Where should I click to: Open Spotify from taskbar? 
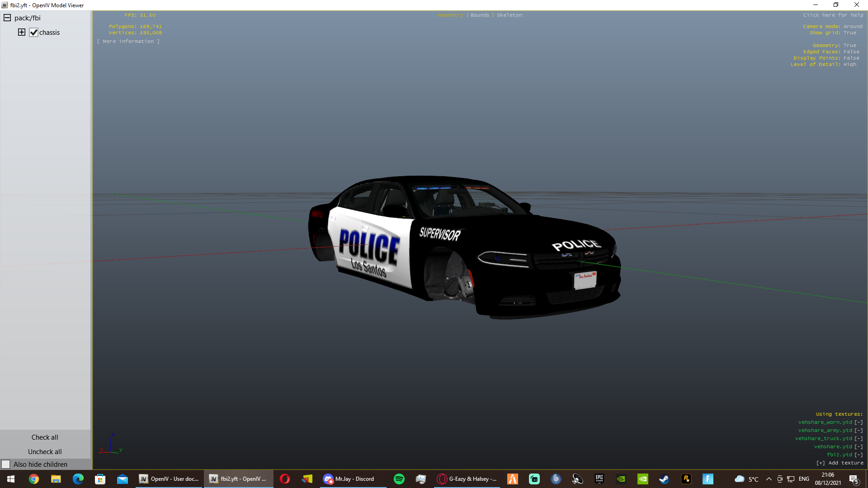(x=399, y=479)
